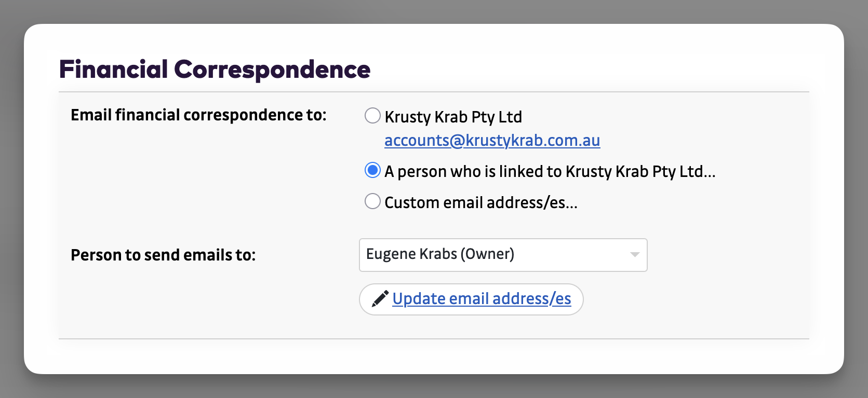Click the pencil icon beside Update email
868x398 pixels.
click(x=380, y=299)
